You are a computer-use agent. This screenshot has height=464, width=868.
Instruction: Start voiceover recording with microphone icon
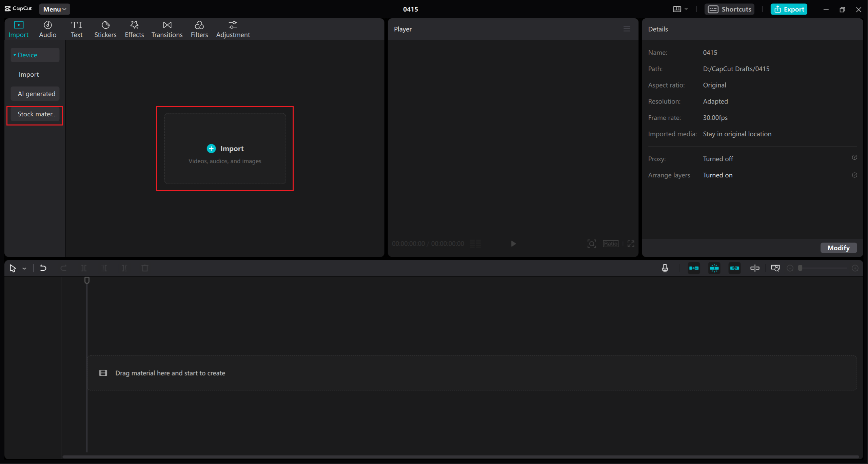point(665,268)
